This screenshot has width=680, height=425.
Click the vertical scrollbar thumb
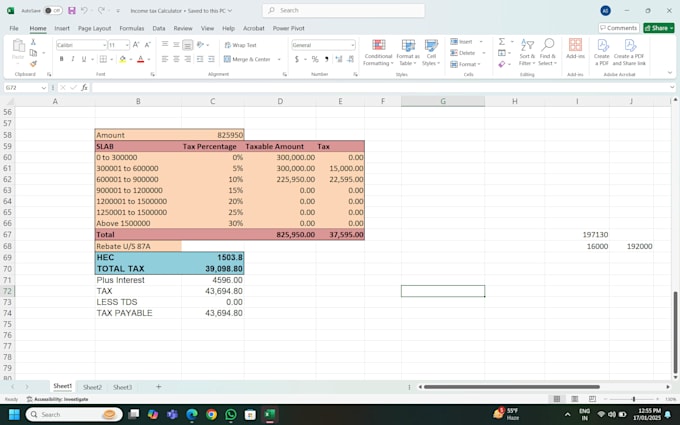(x=675, y=332)
